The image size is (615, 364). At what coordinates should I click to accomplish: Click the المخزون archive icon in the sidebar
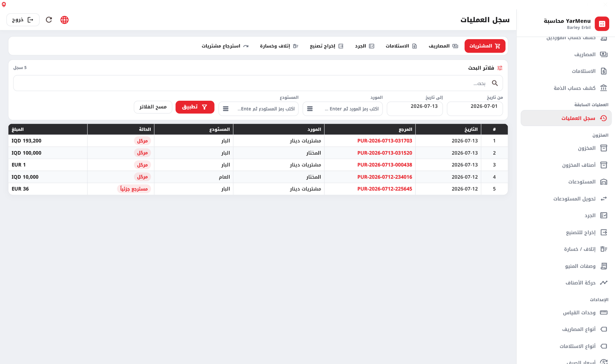click(x=604, y=148)
